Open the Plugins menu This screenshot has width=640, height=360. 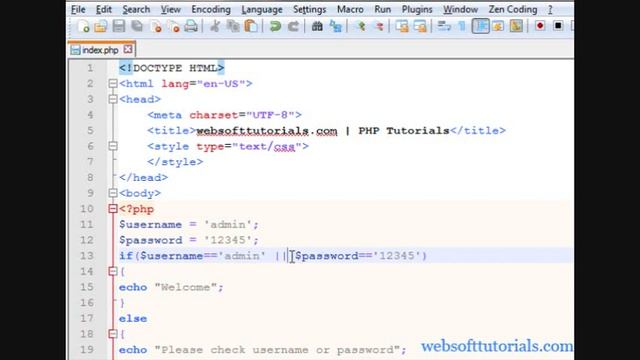[417, 9]
